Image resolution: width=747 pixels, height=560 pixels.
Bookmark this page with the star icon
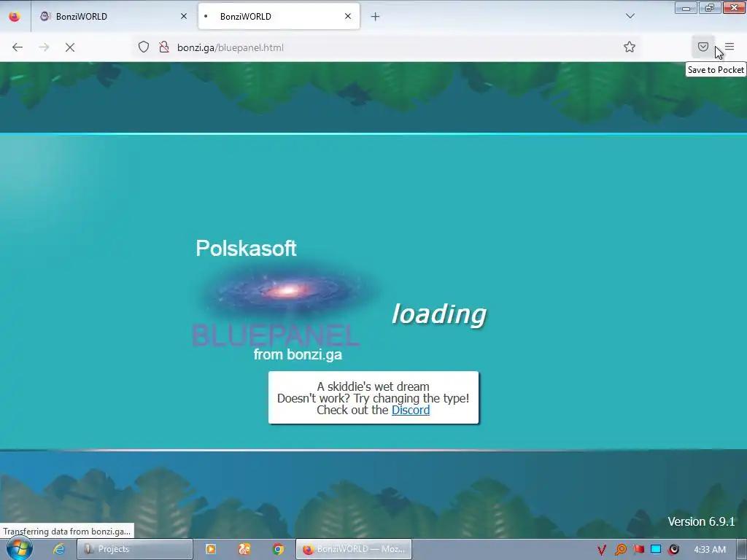coord(630,47)
